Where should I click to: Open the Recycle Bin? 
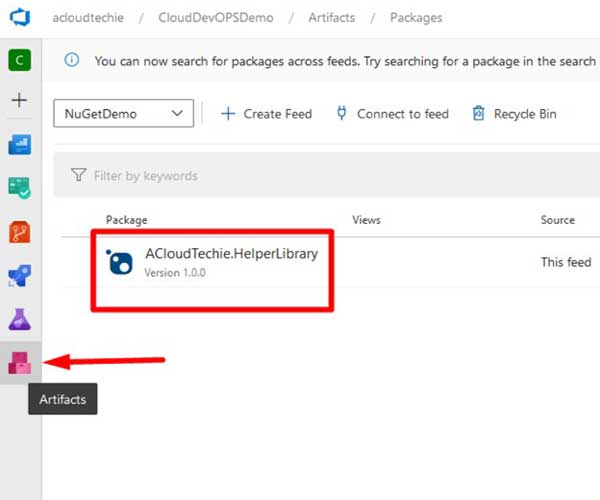click(514, 114)
